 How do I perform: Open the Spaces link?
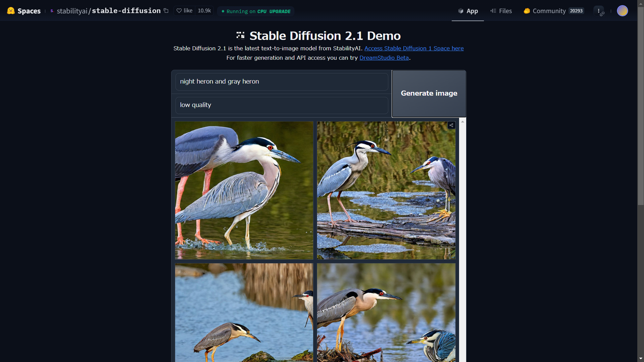pos(29,11)
